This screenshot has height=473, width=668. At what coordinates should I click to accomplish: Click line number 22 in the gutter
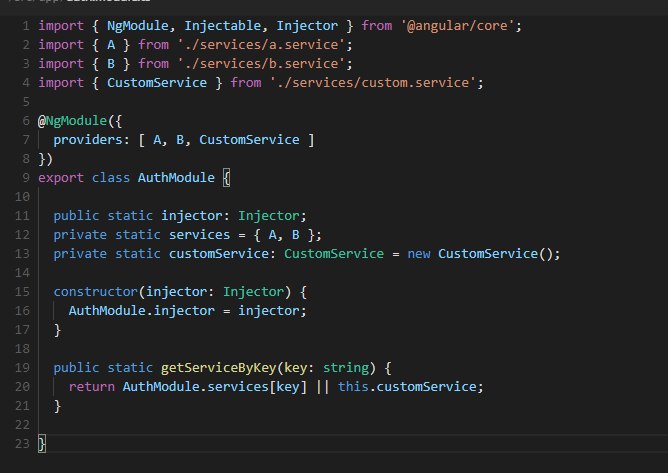[22, 425]
